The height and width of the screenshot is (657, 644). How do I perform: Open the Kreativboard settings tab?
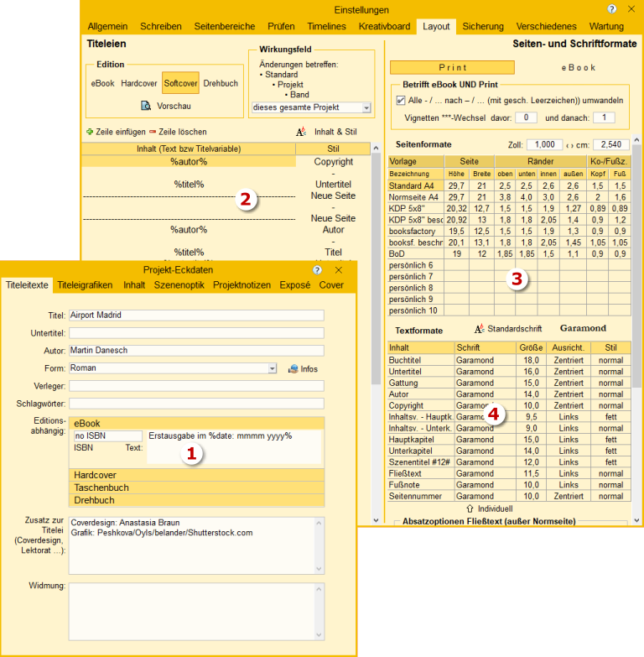tap(384, 26)
